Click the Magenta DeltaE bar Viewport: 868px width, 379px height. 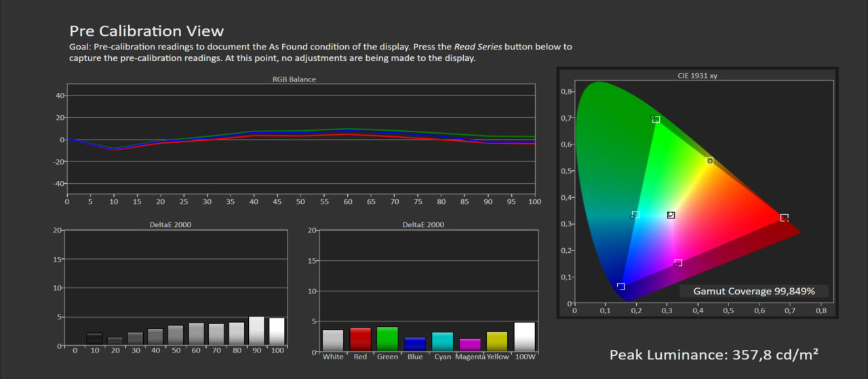click(469, 345)
